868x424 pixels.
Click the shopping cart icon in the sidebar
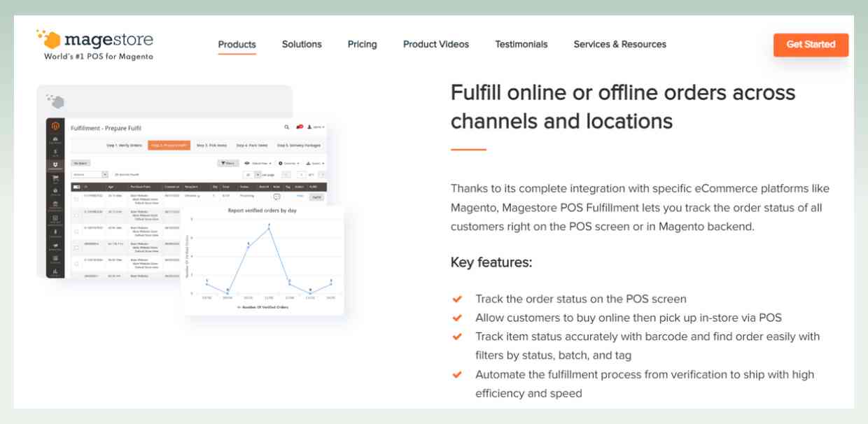(x=55, y=178)
